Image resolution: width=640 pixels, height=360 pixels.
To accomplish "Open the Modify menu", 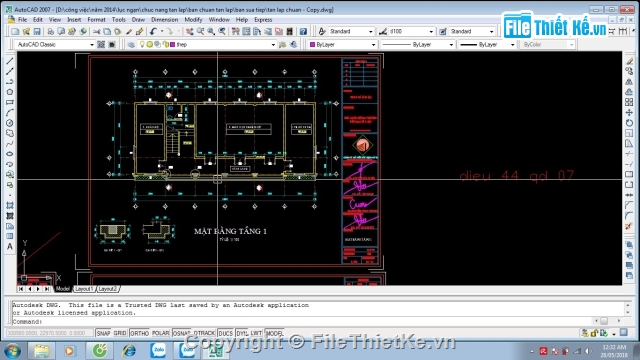I will (x=193, y=20).
